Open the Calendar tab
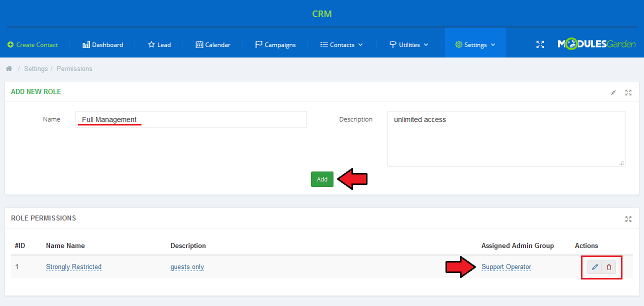 pos(213,45)
